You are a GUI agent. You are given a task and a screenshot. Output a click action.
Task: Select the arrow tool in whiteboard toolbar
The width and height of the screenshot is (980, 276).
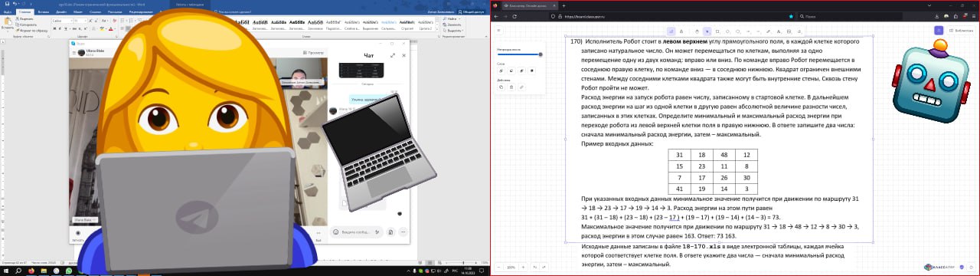tap(748, 31)
